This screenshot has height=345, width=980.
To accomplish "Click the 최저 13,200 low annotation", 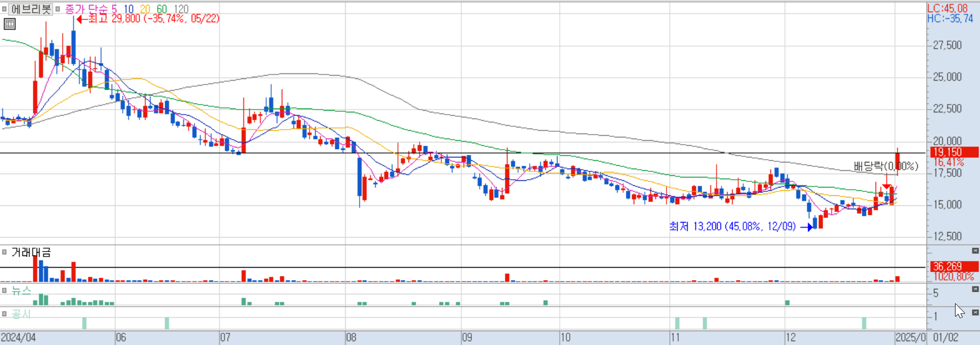I will (733, 226).
